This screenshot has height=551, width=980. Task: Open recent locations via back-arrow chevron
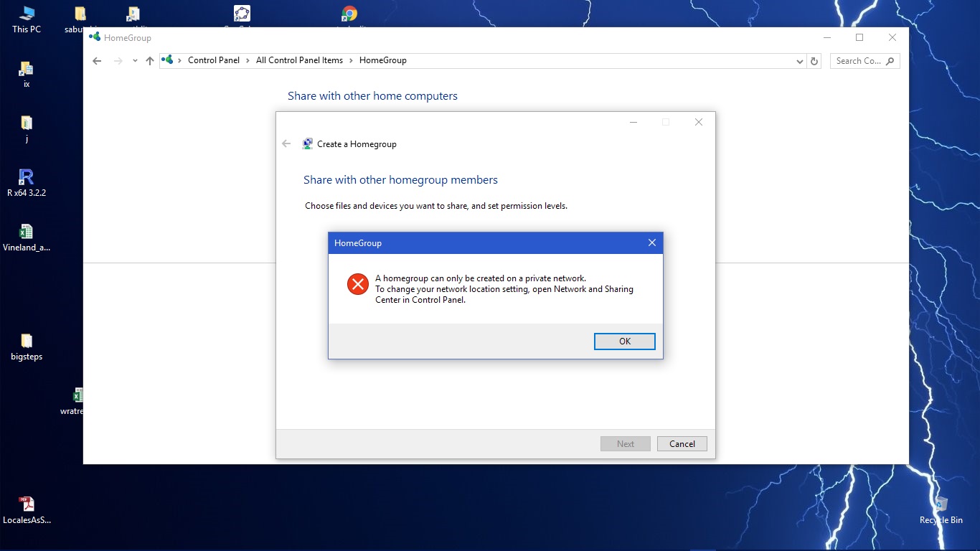point(135,61)
